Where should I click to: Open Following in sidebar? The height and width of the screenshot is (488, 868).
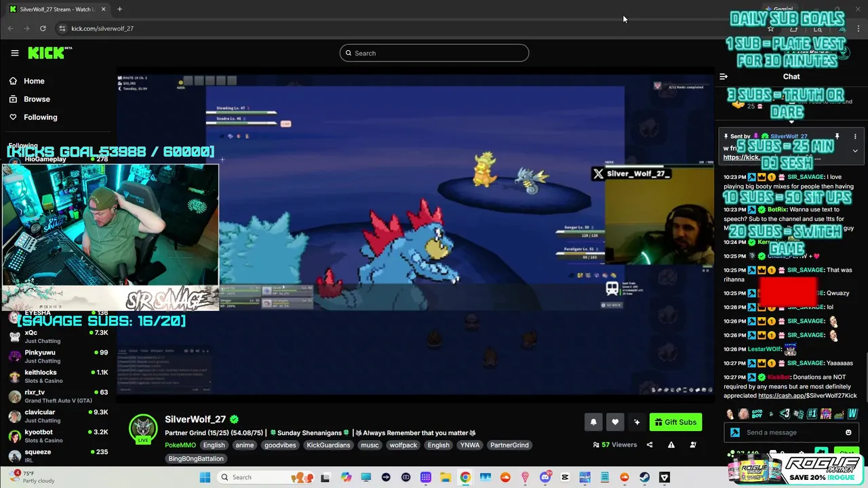coord(33,117)
